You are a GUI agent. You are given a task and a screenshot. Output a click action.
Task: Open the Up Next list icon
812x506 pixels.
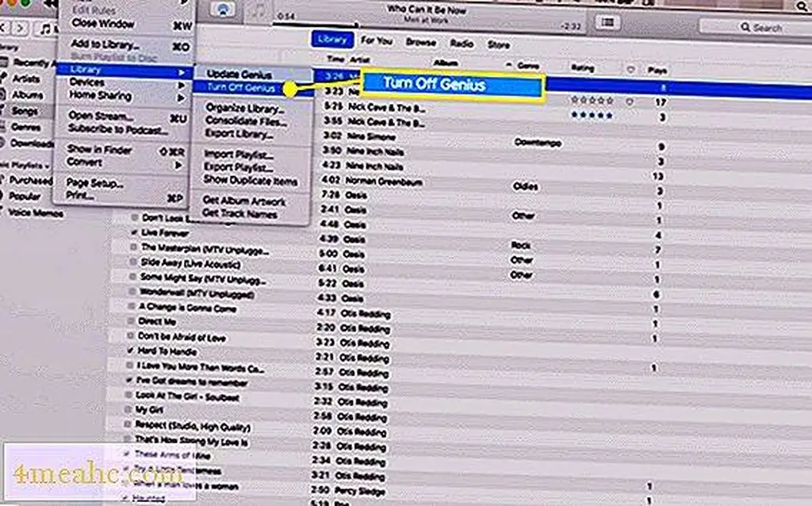pos(607,22)
